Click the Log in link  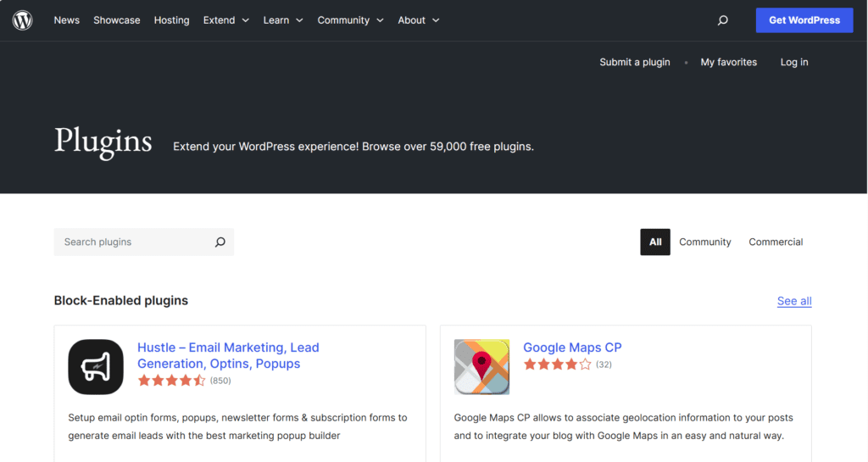793,62
